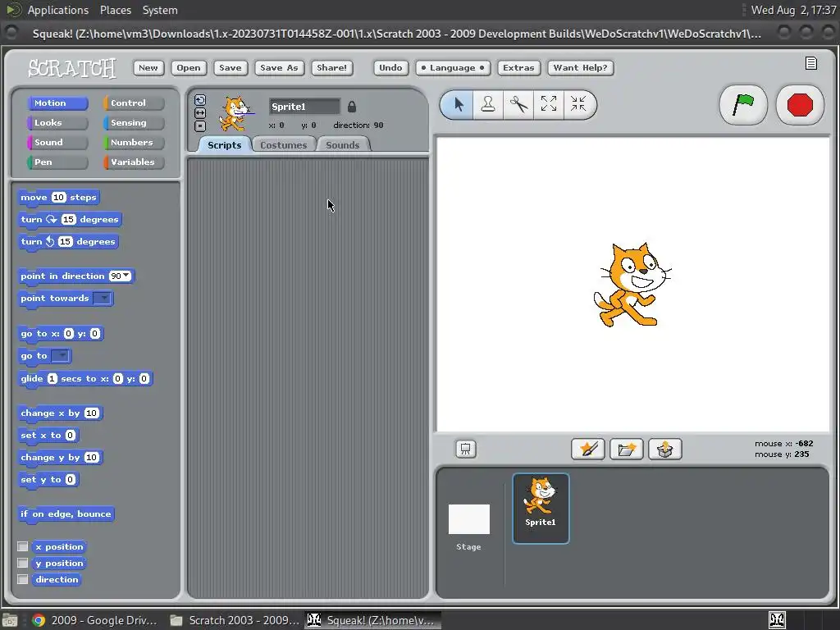Open the System menu

pos(160,10)
